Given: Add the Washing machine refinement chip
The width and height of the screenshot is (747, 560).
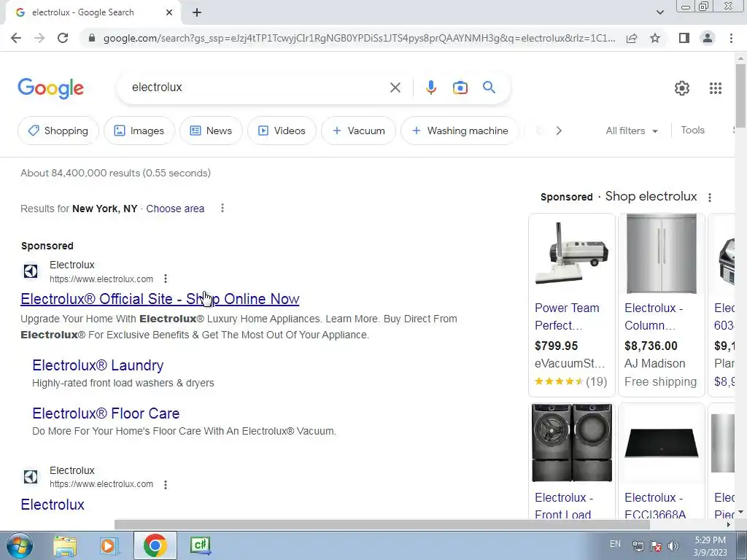Looking at the screenshot, I should click(x=460, y=131).
